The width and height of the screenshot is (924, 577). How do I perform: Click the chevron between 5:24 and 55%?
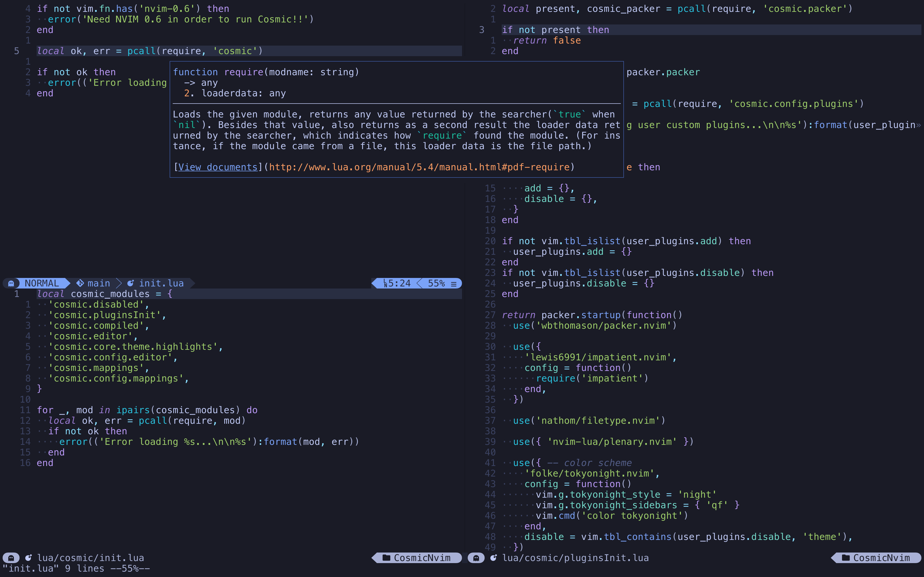point(419,283)
